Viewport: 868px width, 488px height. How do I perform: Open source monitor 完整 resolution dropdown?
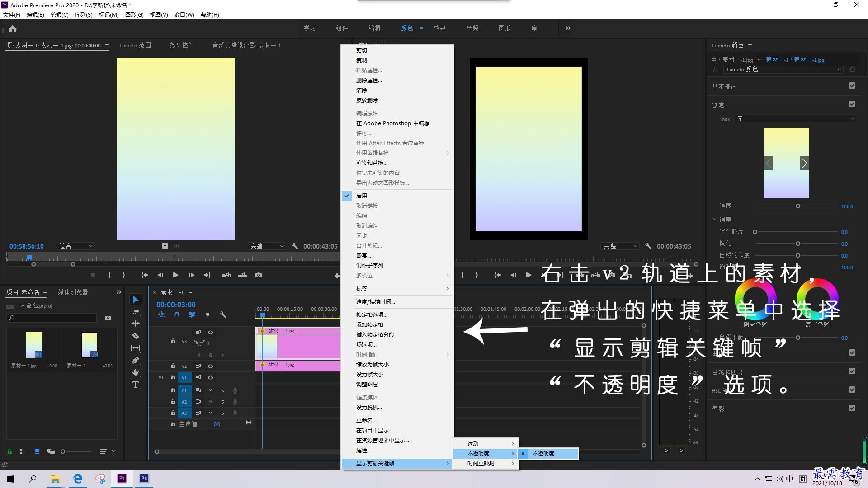click(x=267, y=246)
